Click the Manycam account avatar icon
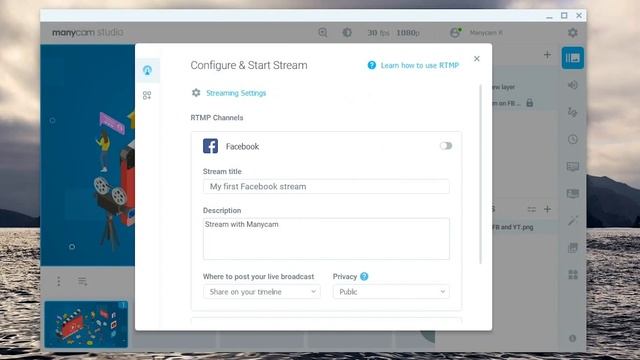640x360 pixels. [455, 33]
